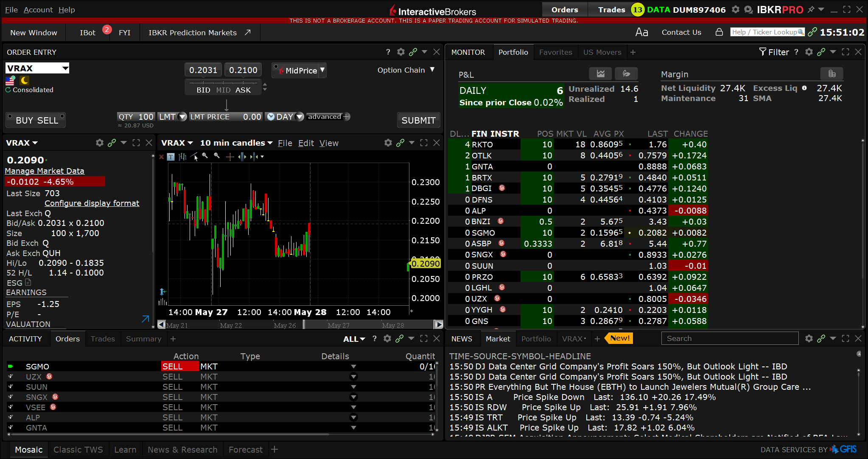Click the chart timeline scroll right arrow
The image size is (868, 459).
click(439, 325)
